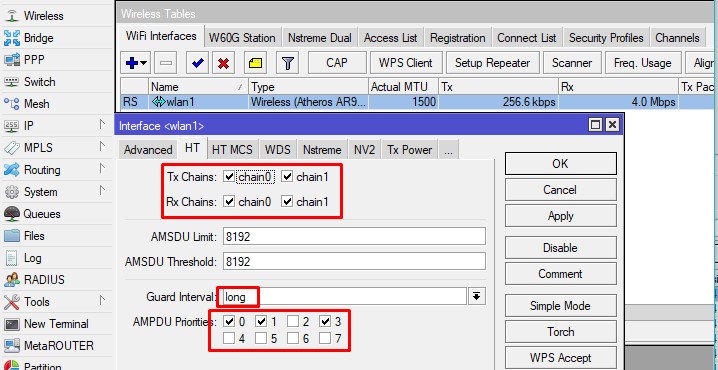Click the Scanner button
The width and height of the screenshot is (718, 370).
572,63
